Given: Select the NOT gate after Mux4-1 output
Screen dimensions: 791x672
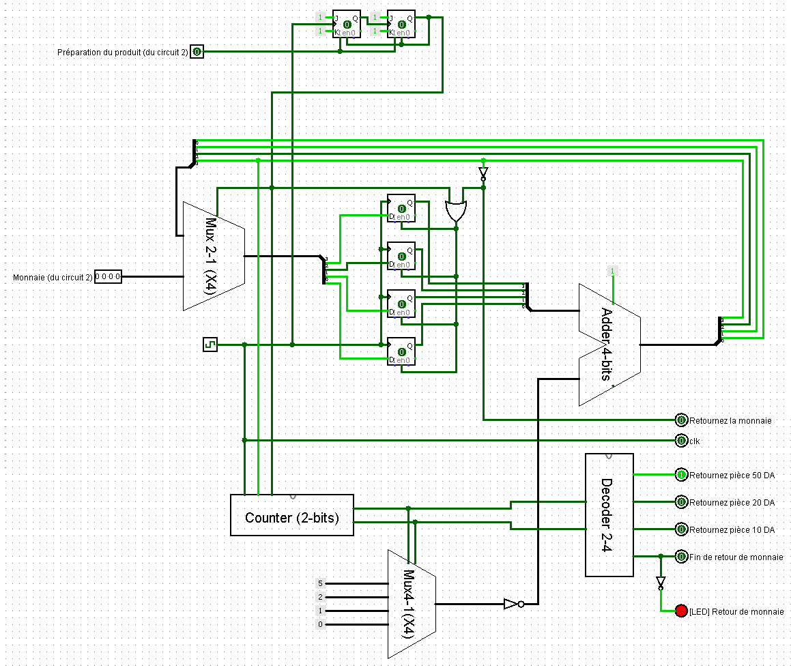Looking at the screenshot, I should (x=513, y=604).
